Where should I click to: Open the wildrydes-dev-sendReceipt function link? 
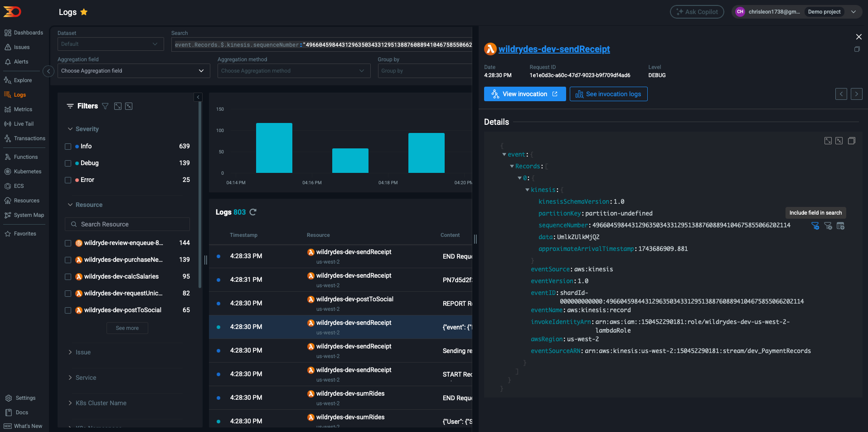point(554,49)
